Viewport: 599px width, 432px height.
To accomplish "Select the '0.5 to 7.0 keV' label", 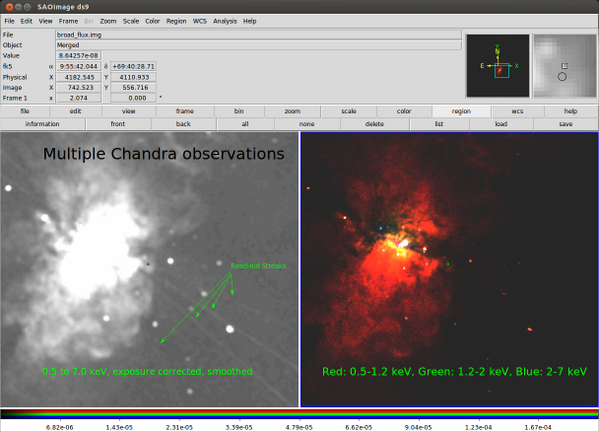I will pos(147,371).
